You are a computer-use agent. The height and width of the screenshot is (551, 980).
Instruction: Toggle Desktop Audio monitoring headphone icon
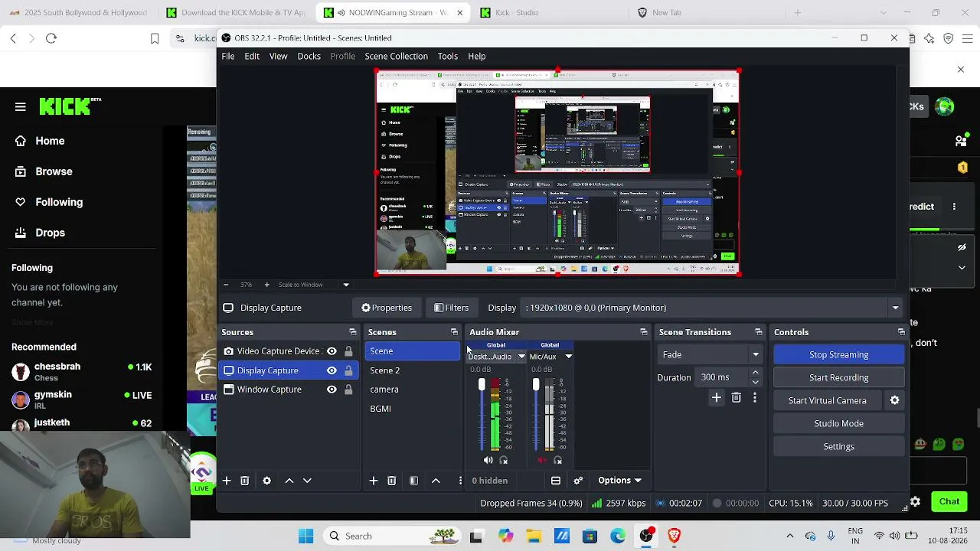pos(504,460)
